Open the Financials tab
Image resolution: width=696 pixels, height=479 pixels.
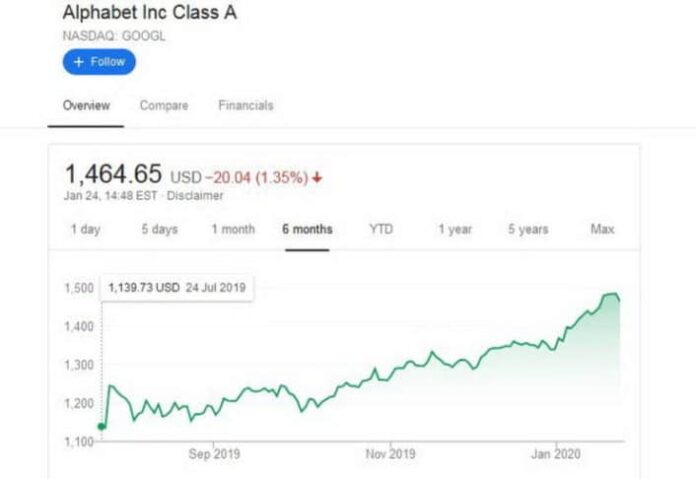point(246,106)
